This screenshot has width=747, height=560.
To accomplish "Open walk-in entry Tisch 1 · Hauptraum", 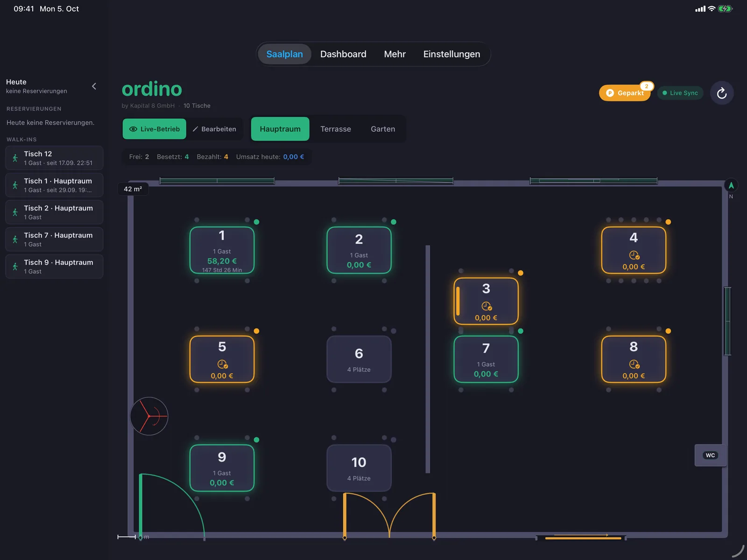I will click(54, 185).
